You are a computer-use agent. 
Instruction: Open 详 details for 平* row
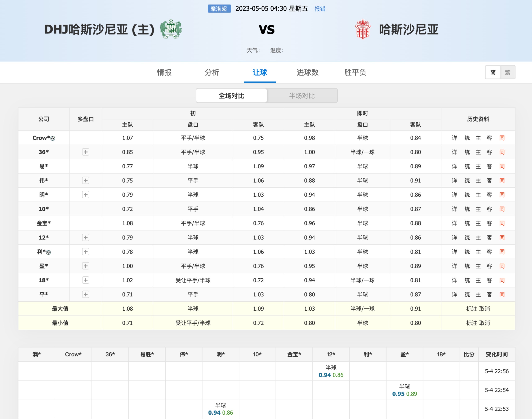point(454,294)
